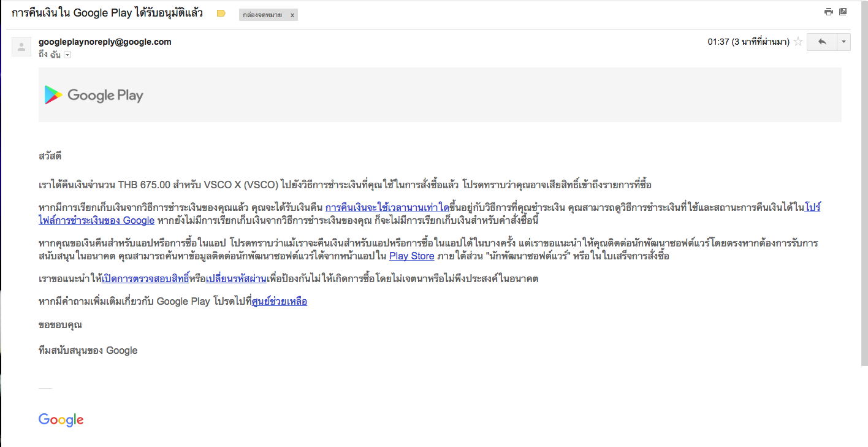Click the greeting text สวัสดี
Screen dimensions: 868x447
tap(50, 156)
